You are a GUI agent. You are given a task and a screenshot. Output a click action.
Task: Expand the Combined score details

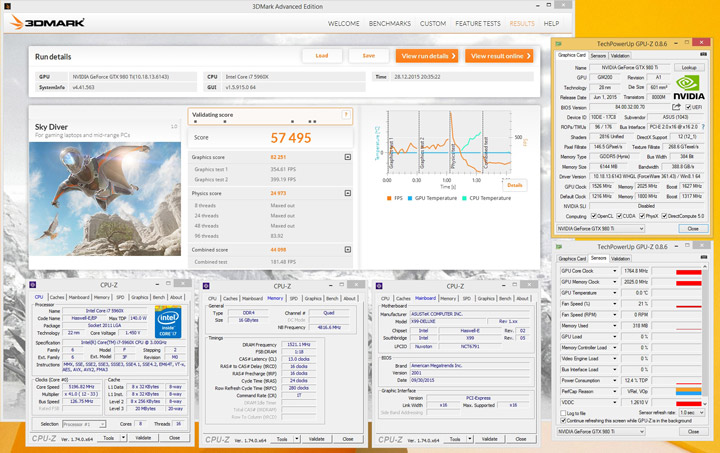coord(348,250)
